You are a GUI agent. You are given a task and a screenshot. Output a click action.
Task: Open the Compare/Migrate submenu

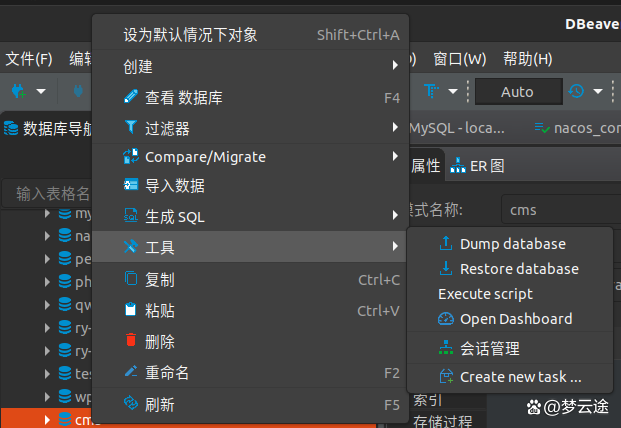point(250,157)
